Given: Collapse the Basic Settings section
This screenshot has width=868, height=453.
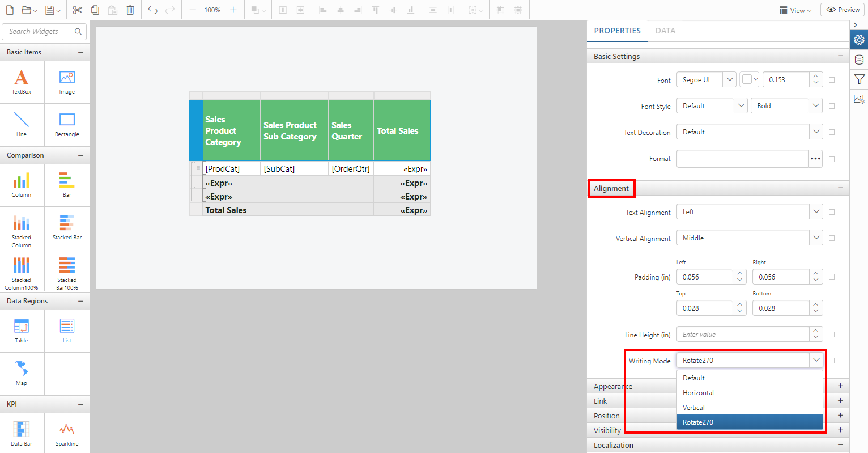Looking at the screenshot, I should point(840,56).
